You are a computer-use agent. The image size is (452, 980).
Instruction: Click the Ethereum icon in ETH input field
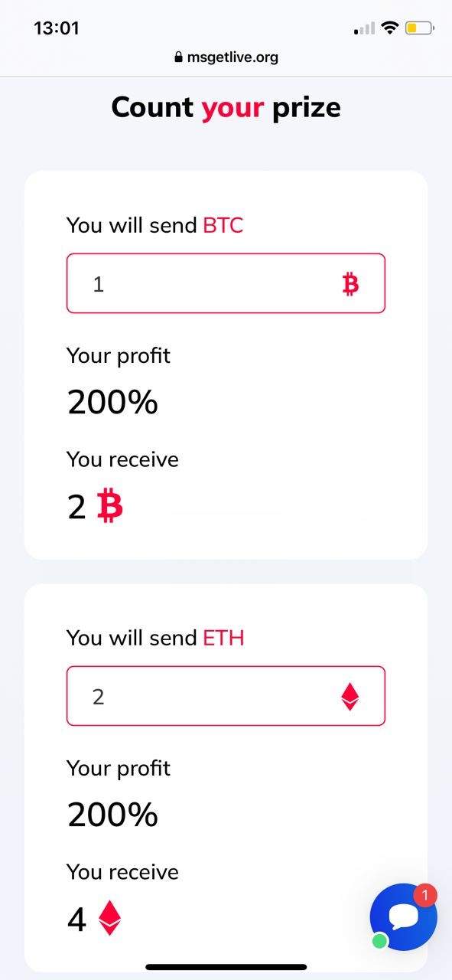pos(350,697)
